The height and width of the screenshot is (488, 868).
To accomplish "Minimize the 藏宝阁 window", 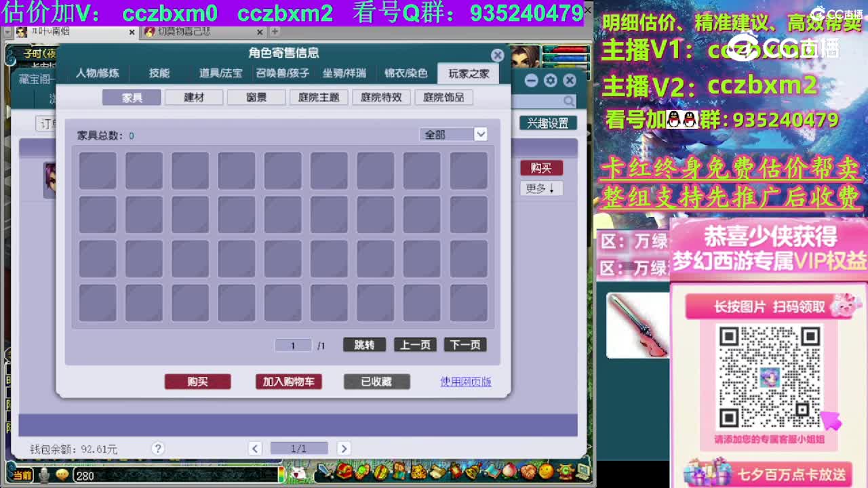I will coord(532,81).
